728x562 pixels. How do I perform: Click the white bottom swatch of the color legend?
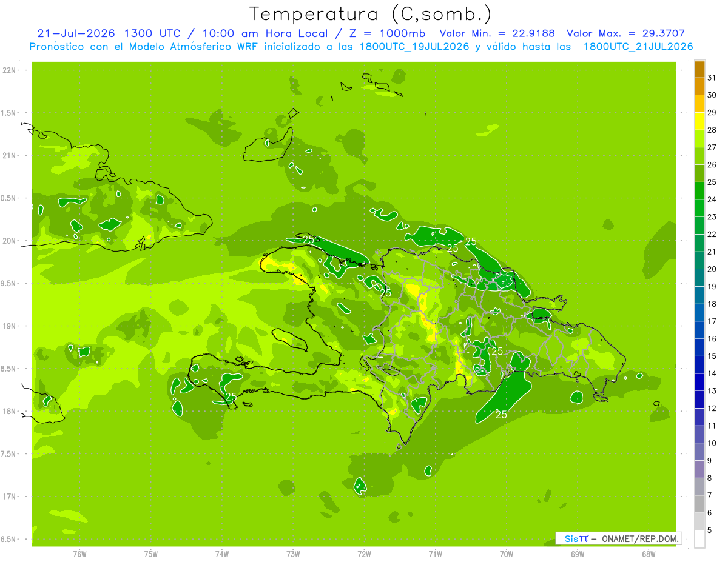tap(699, 539)
